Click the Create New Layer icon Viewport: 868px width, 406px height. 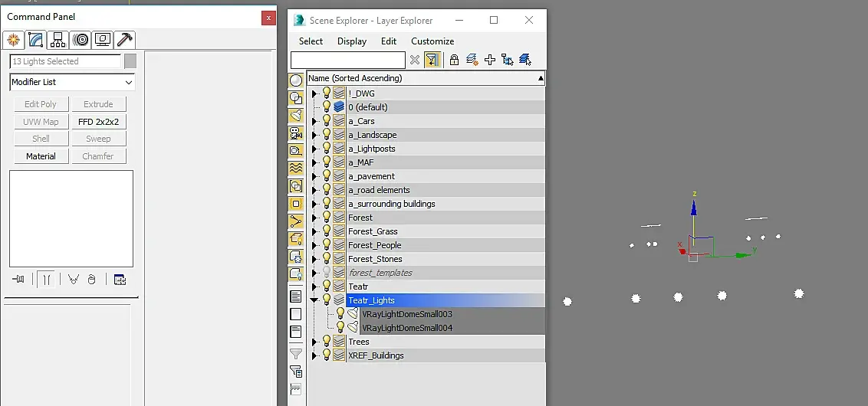[x=472, y=60]
